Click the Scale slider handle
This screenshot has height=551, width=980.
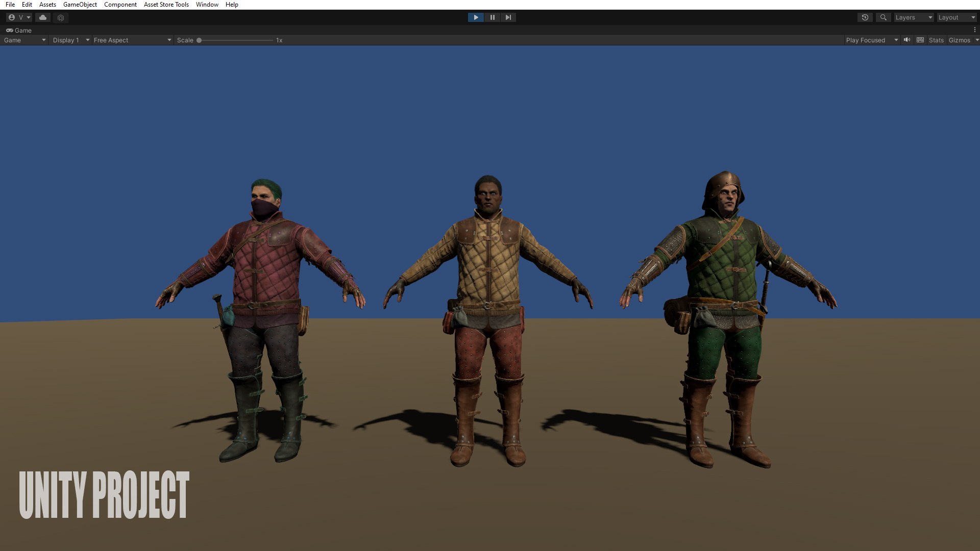[x=199, y=40]
